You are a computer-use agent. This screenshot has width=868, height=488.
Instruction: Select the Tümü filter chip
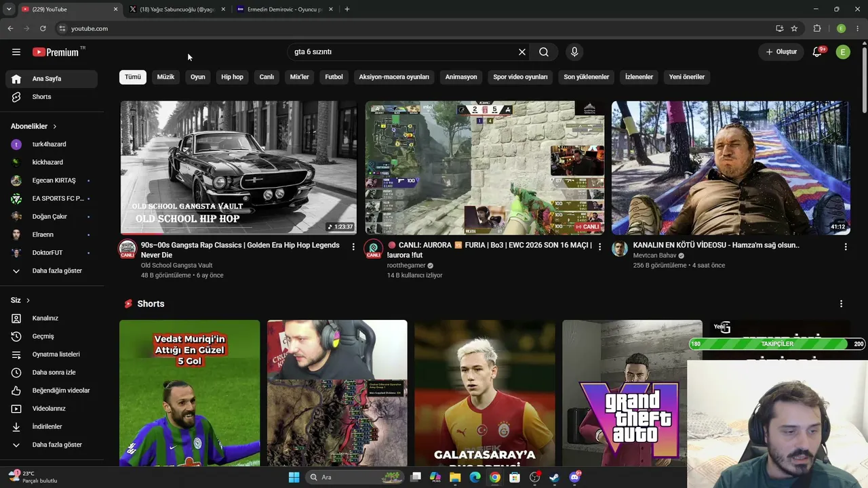point(133,77)
